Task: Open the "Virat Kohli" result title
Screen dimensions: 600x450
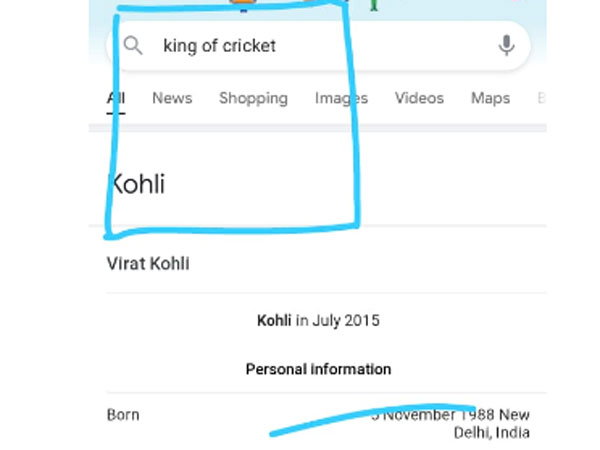Action: [148, 264]
